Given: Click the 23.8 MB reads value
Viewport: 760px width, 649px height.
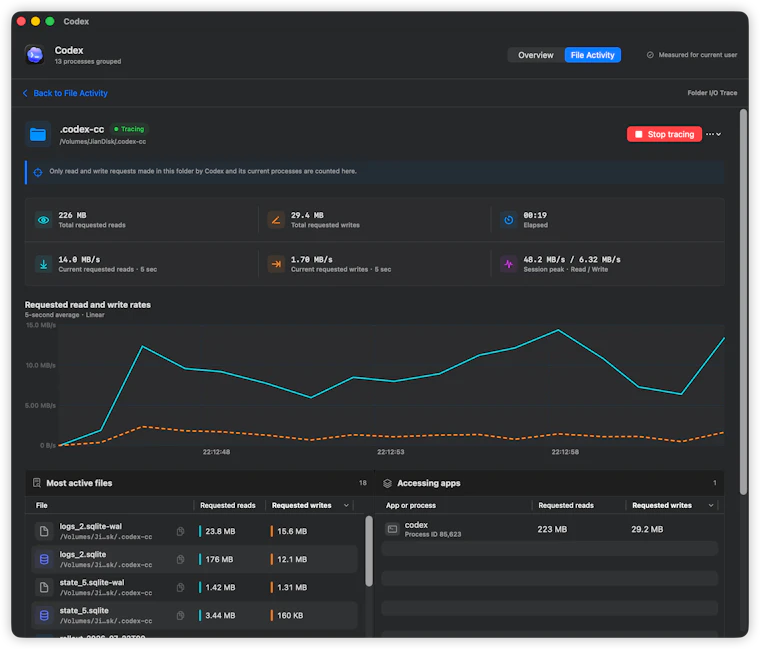Looking at the screenshot, I should 220,531.
